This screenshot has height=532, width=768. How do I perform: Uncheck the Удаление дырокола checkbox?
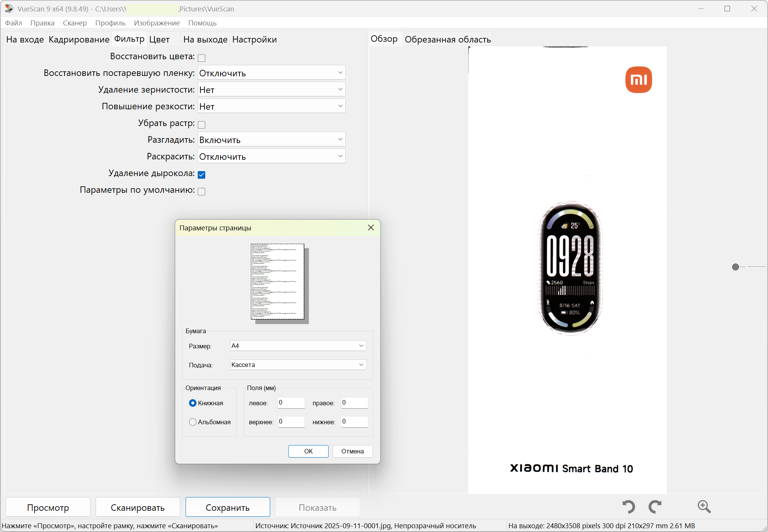[201, 175]
